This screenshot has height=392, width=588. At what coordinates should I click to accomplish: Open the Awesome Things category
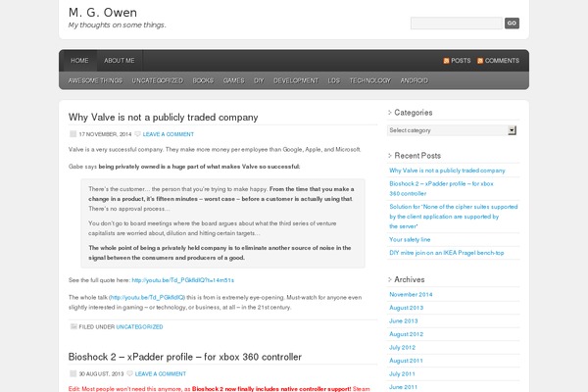[95, 80]
